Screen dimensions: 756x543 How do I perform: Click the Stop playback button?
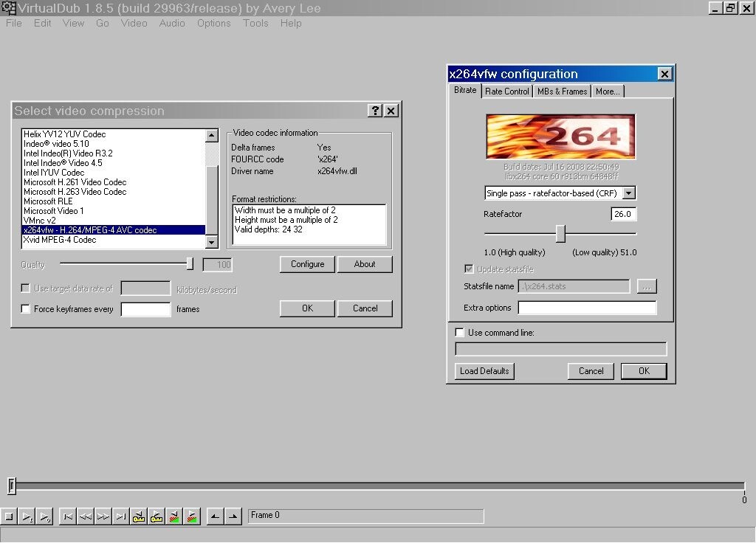click(9, 516)
